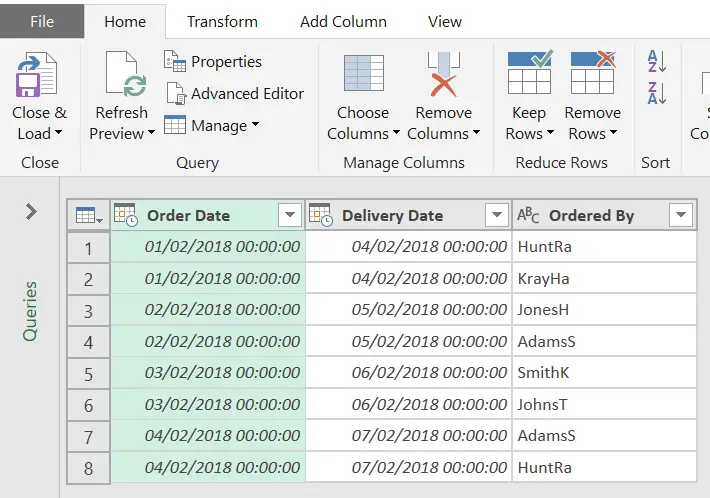Open the Advanced Editor
The width and height of the screenshot is (710, 498).
[234, 93]
